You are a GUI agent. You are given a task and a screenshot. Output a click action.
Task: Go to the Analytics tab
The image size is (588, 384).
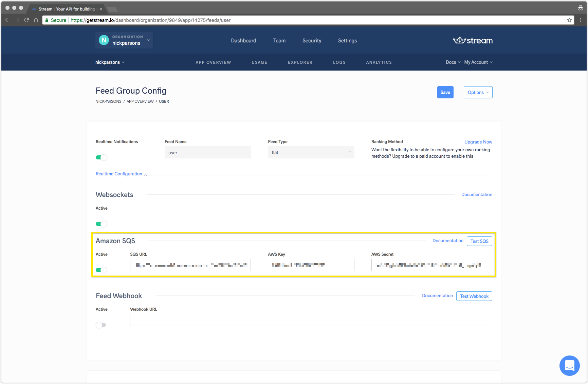(379, 62)
